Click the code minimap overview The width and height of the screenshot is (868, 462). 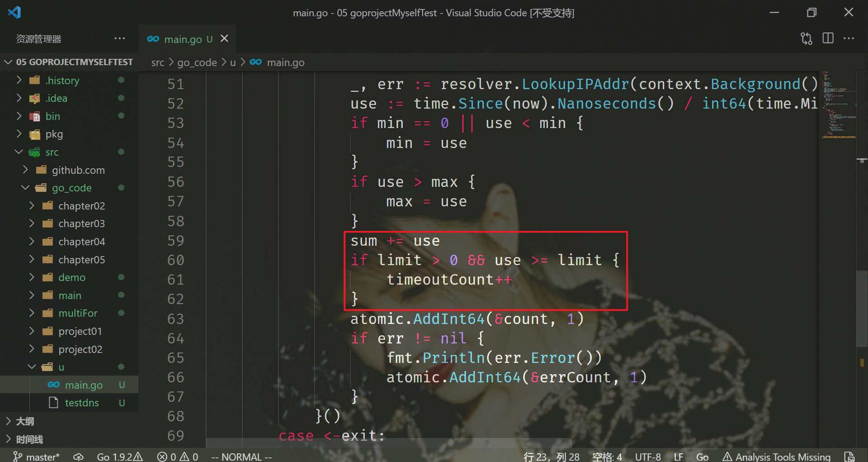click(839, 104)
